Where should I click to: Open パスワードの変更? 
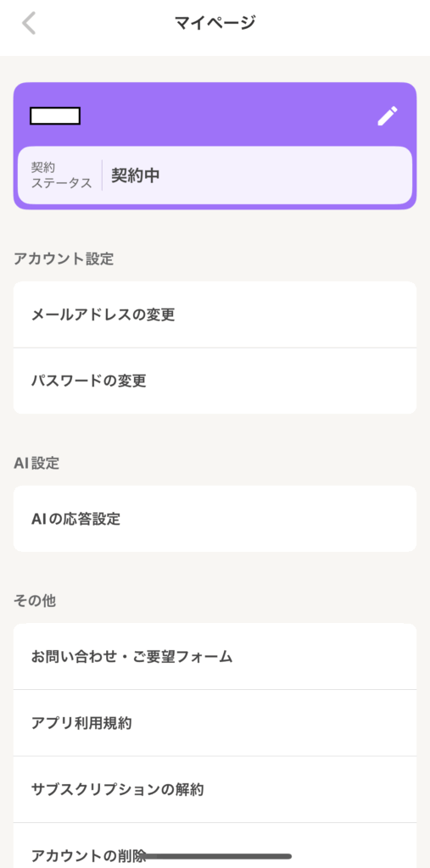[215, 381]
